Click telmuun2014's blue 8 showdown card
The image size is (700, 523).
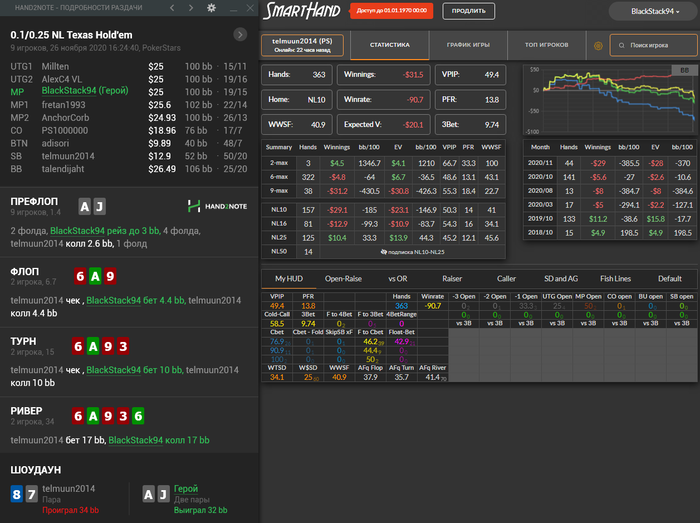17,494
